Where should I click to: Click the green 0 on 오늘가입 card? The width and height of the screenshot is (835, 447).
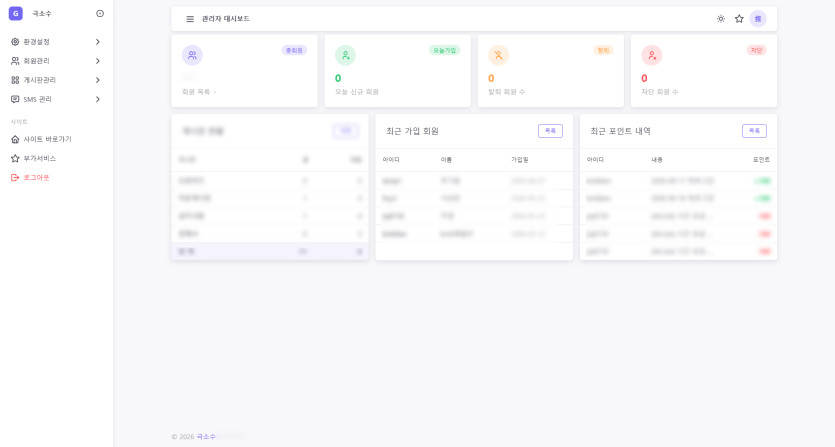338,78
